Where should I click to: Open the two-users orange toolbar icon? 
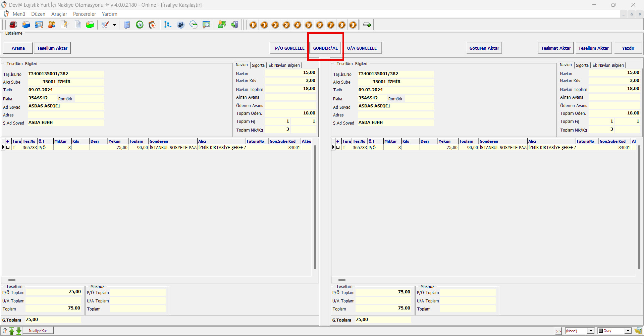point(52,25)
